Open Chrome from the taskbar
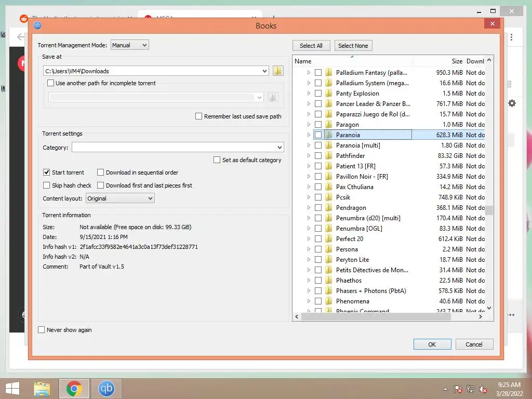The width and height of the screenshot is (532, 399). [x=74, y=389]
